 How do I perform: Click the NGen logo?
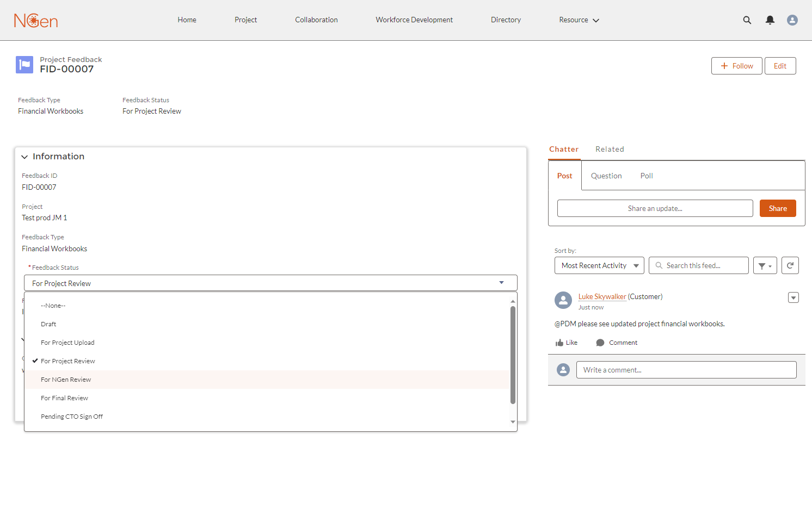click(x=36, y=20)
